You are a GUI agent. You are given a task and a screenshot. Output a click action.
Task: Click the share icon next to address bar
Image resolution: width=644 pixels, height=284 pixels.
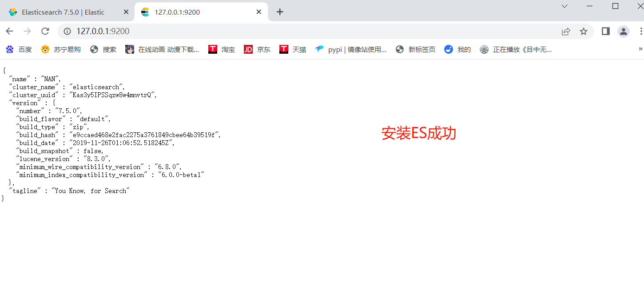[565, 31]
